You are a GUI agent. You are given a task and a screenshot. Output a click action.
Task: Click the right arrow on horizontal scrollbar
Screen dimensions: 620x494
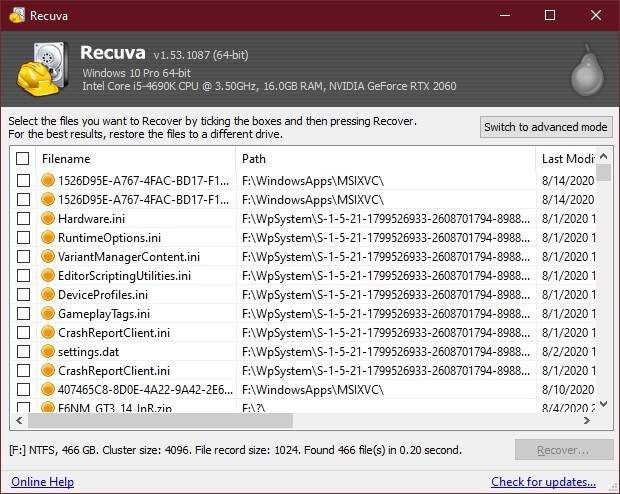pyautogui.click(x=587, y=420)
